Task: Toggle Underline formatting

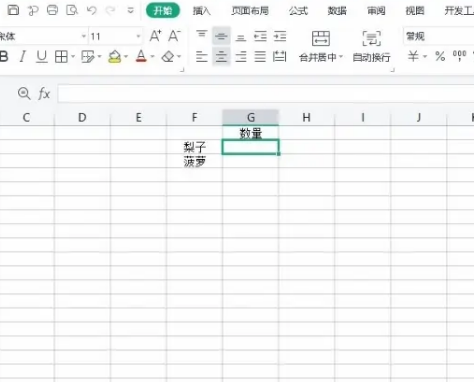Action: pyautogui.click(x=42, y=57)
